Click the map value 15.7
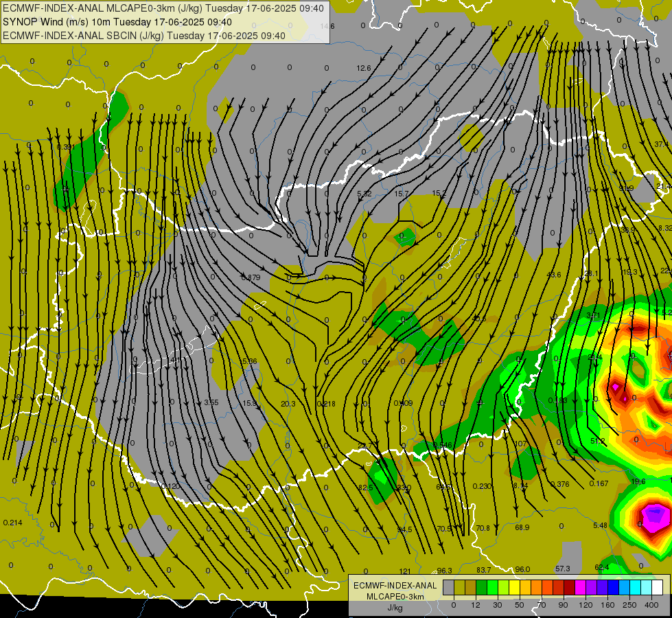The image size is (672, 618). 402,194
